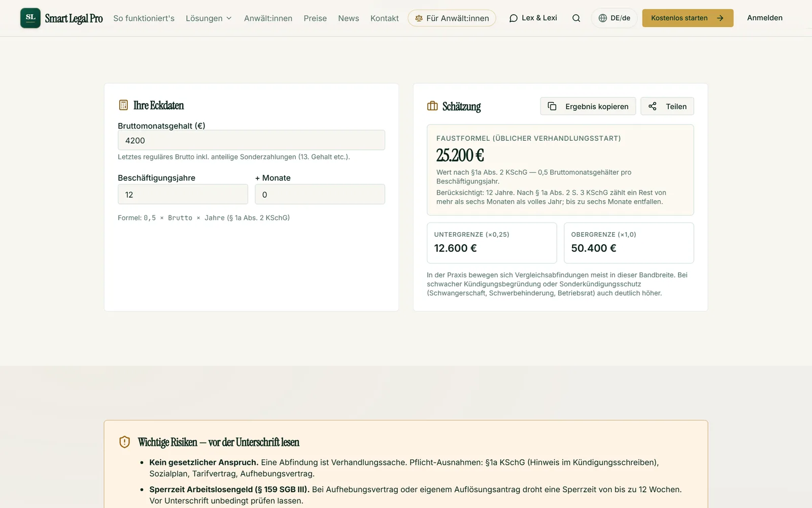Viewport: 812px width, 508px height.
Task: Expand the Lösungen dropdown menu
Action: point(209,18)
